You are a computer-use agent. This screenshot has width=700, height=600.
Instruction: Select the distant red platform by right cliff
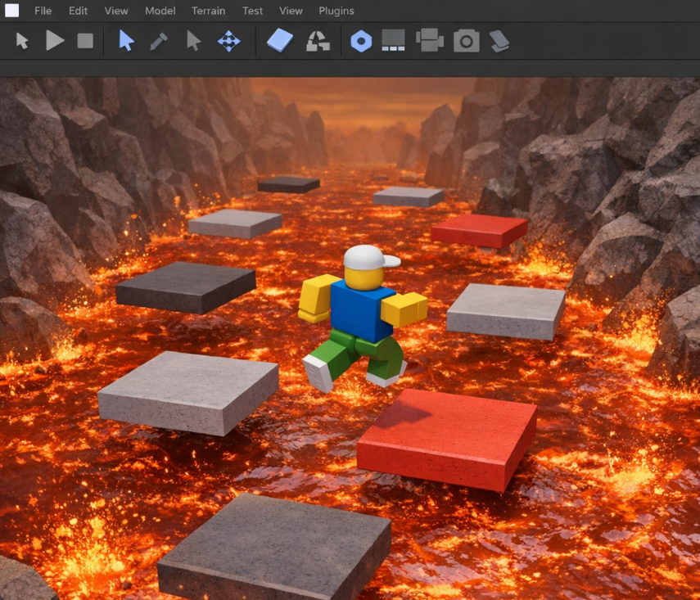479,230
